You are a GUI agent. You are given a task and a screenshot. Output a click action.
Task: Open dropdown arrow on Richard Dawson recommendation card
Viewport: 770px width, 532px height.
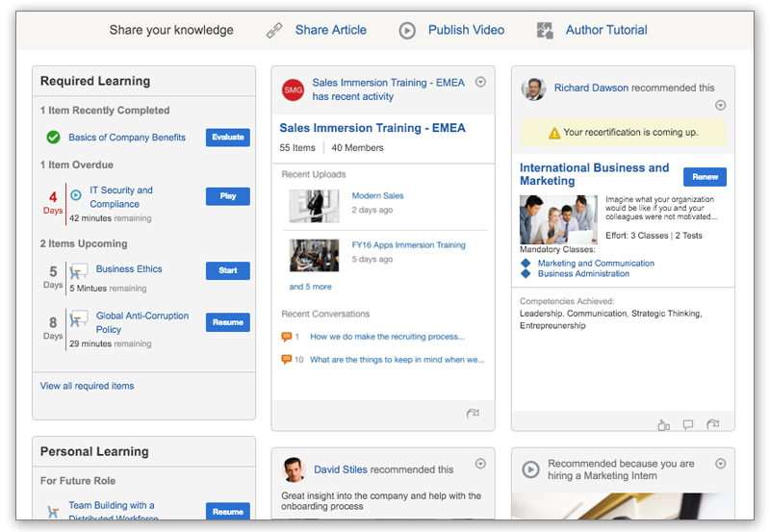(720, 105)
